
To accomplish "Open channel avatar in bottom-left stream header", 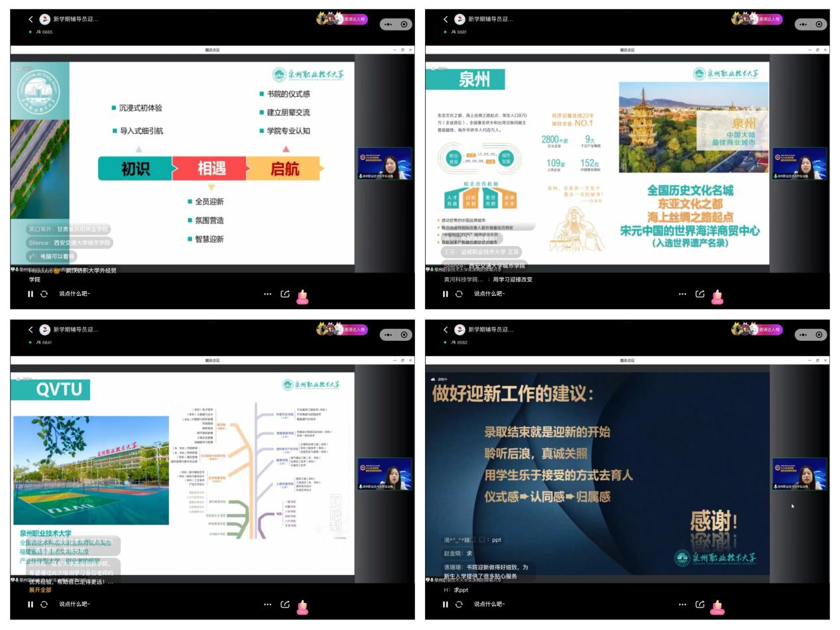I will 45,330.
